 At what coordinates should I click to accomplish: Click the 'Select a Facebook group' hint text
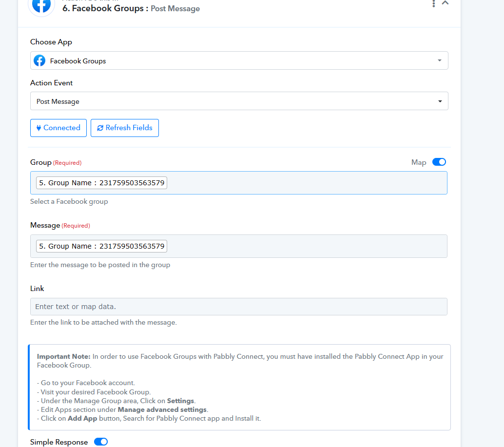69,201
